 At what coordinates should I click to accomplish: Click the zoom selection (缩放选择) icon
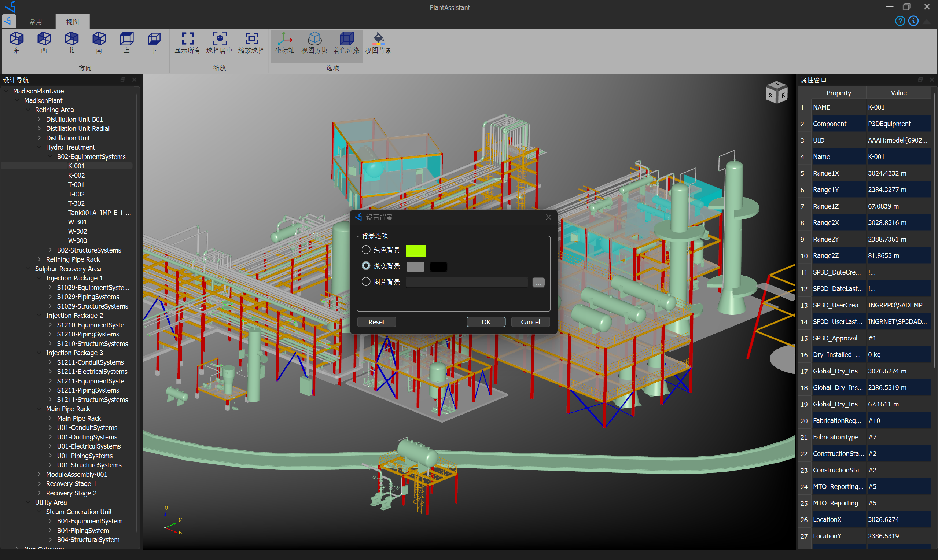click(251, 39)
